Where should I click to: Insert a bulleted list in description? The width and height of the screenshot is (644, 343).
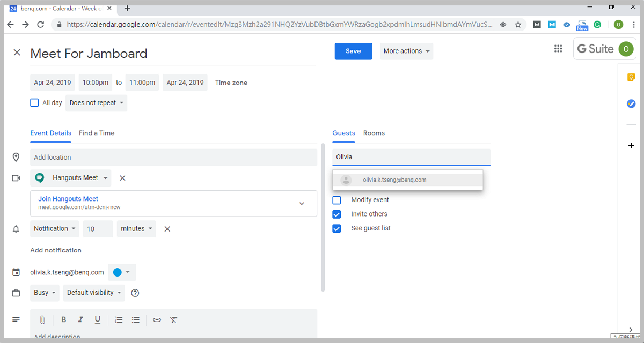(x=136, y=320)
